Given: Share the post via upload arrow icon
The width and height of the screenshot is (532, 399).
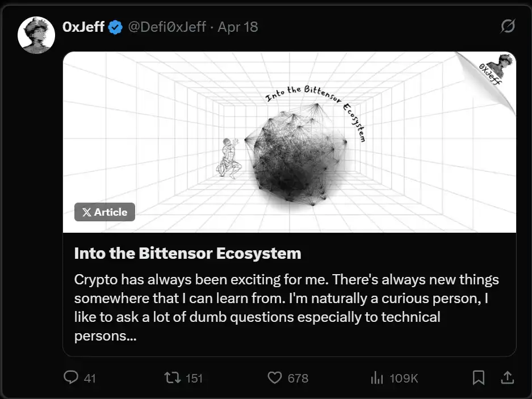Looking at the screenshot, I should point(507,377).
